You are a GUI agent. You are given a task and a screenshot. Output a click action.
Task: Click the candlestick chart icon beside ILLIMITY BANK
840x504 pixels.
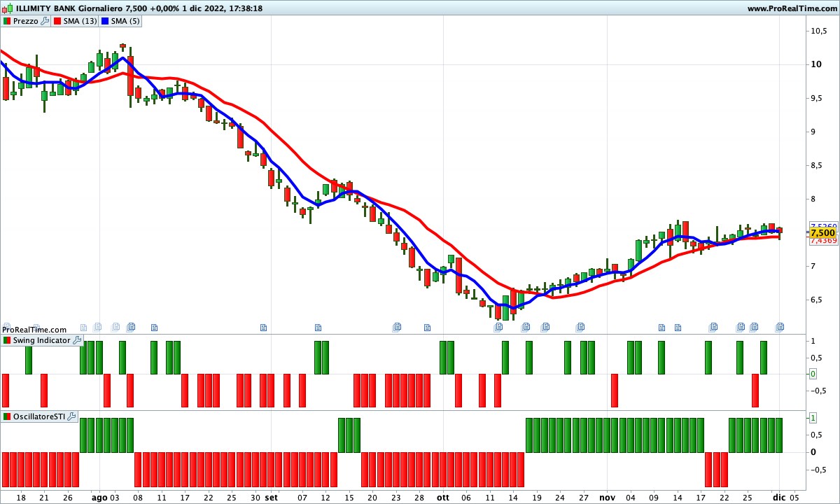click(8, 8)
